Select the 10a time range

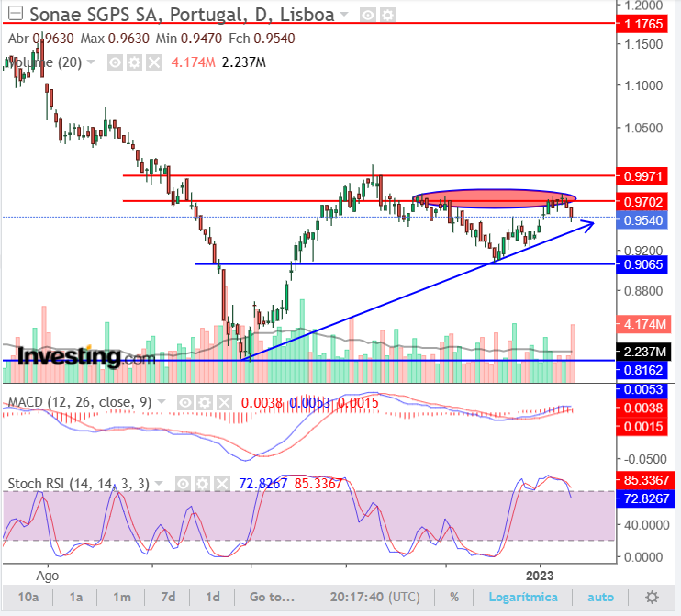point(28,597)
